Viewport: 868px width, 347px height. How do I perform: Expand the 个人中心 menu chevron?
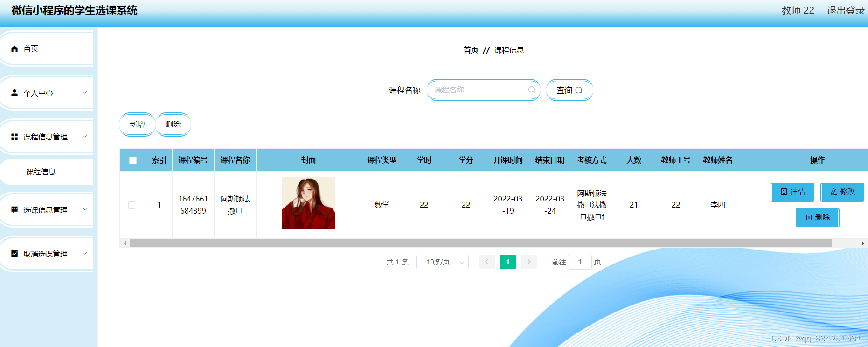point(85,92)
